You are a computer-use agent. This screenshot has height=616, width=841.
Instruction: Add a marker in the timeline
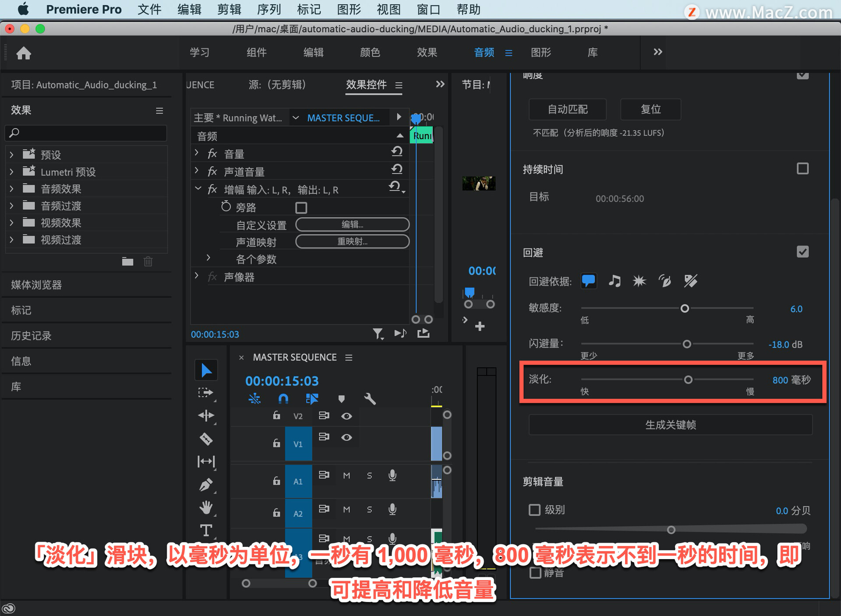341,398
